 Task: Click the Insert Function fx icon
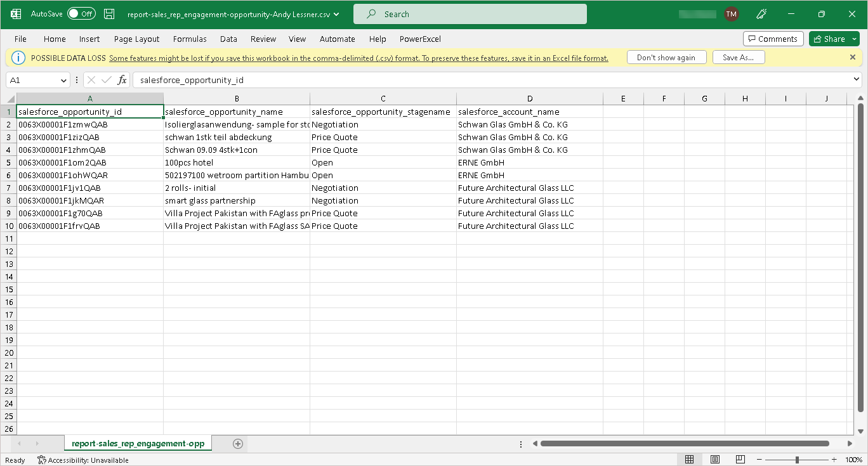[122, 80]
